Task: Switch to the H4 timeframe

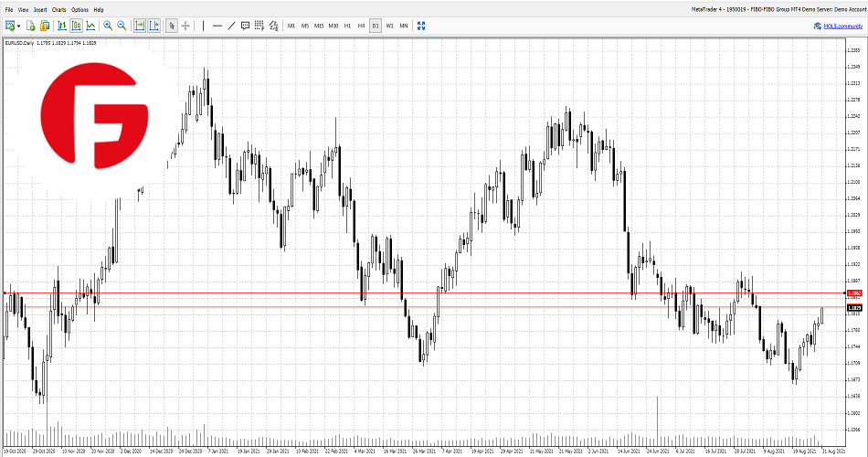Action: coord(361,26)
